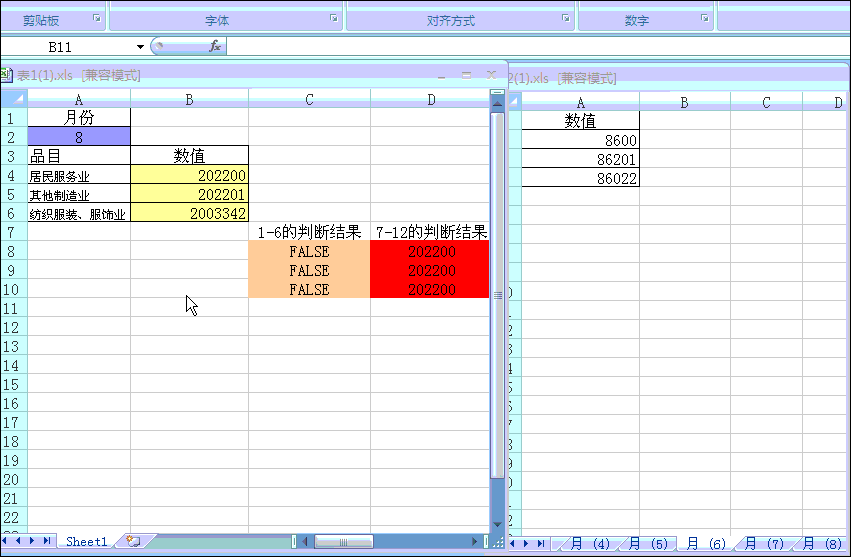851x557 pixels.
Task: Select red cell D8 showing 202200
Action: (430, 252)
